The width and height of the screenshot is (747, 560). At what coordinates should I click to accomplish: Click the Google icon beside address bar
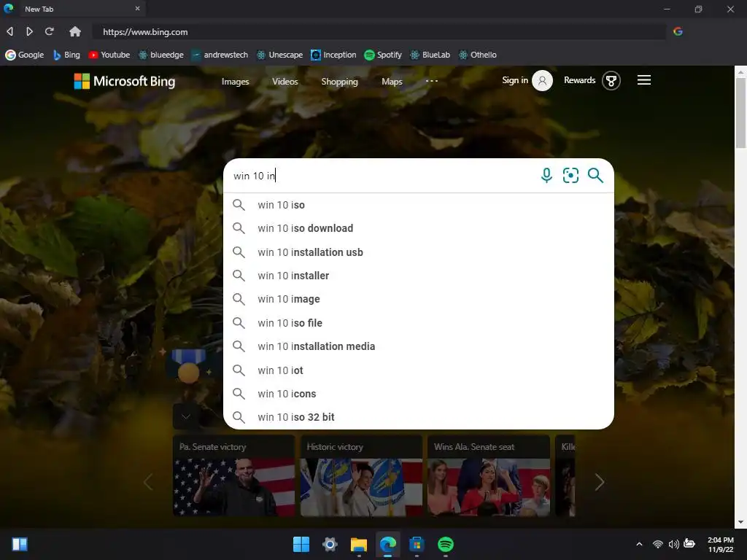pos(678,31)
